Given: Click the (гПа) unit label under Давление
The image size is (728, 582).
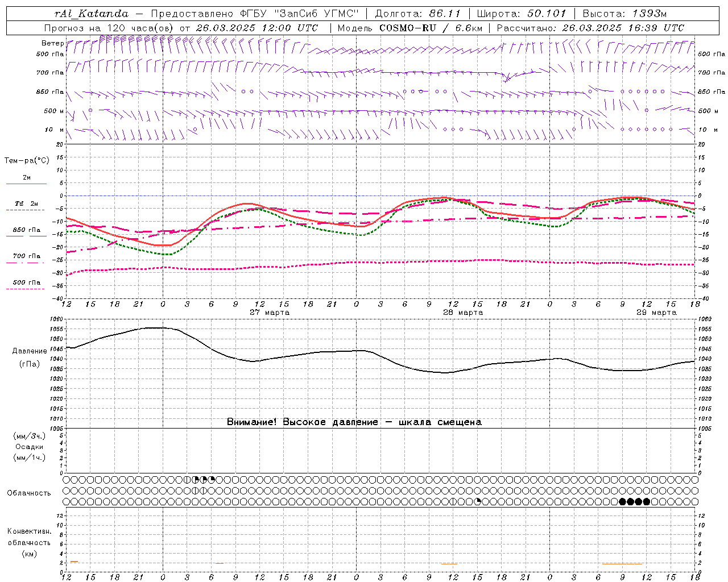Looking at the screenshot, I should click(30, 364).
